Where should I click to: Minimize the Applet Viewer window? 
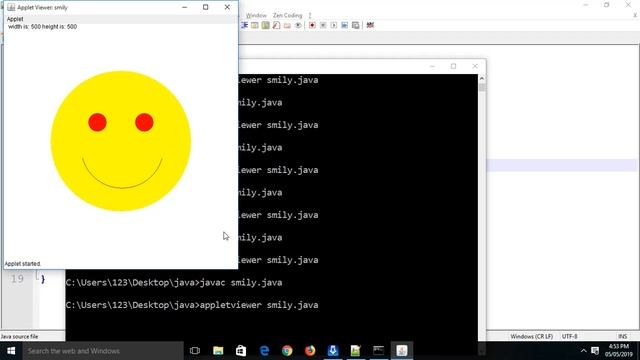pos(184,7)
